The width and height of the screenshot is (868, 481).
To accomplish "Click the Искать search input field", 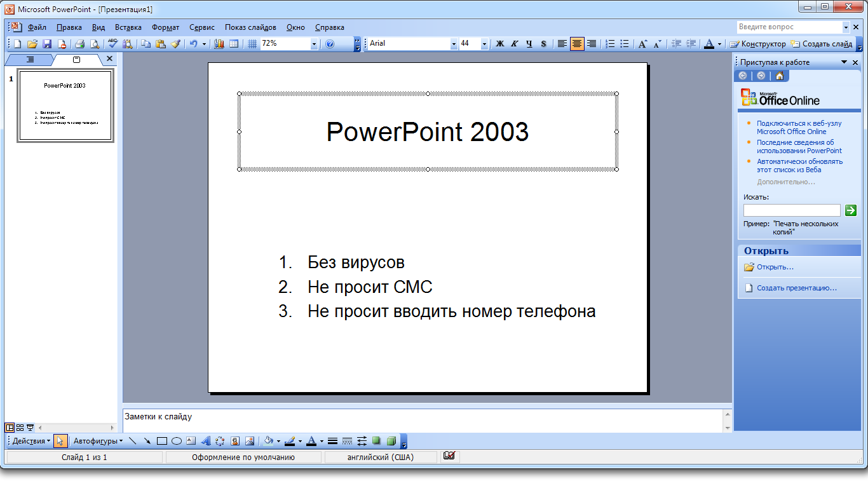I will [x=792, y=210].
